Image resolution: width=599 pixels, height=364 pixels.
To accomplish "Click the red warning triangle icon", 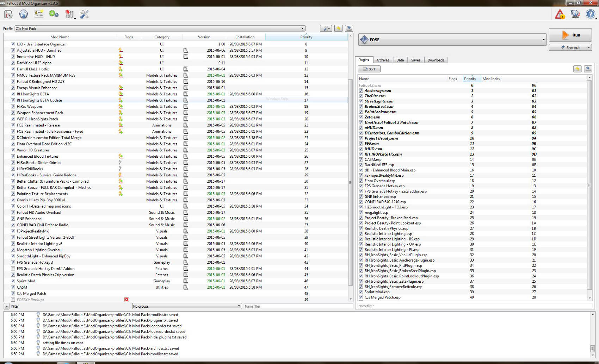I will coord(560,14).
